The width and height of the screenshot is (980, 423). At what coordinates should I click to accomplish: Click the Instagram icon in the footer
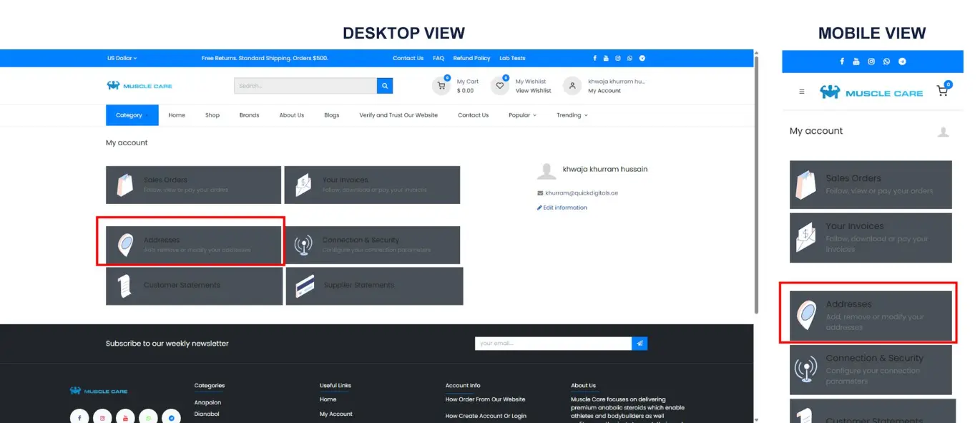[102, 417]
